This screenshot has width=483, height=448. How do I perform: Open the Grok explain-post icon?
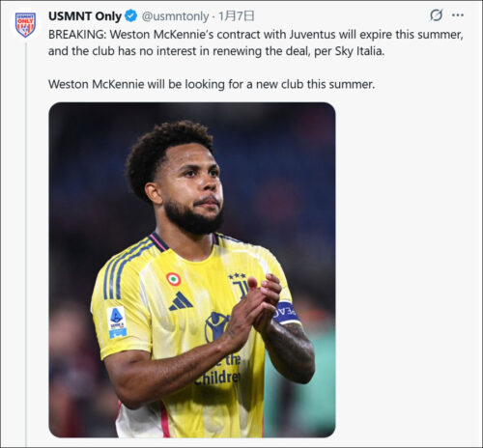click(x=436, y=15)
